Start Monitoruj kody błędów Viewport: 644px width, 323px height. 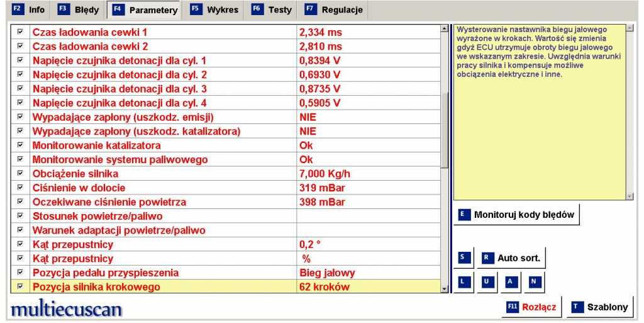516,215
